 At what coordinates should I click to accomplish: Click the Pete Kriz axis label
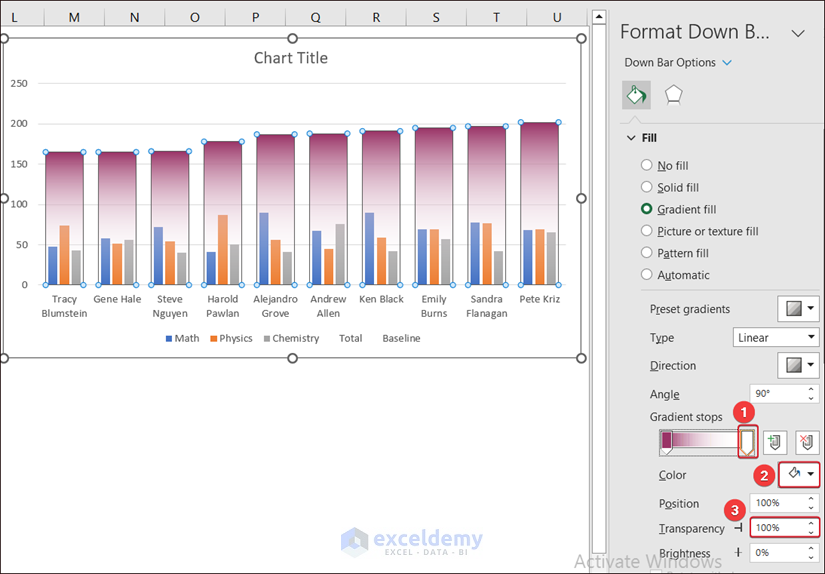(x=539, y=299)
